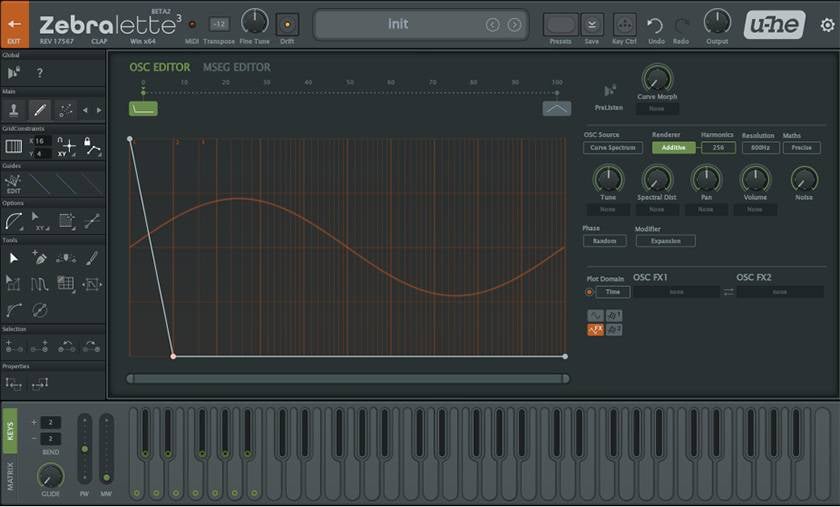The image size is (840, 507).
Task: Open the Resolution dropdown
Action: click(761, 147)
